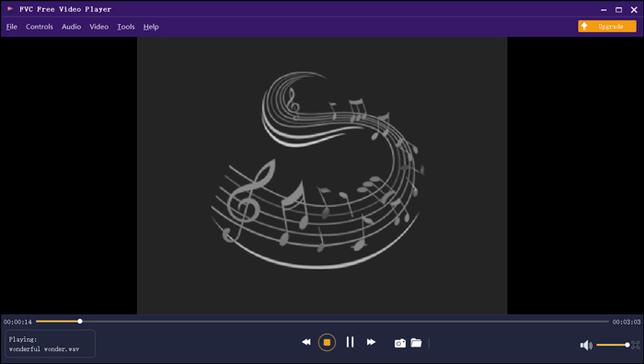Click the rewind button
The image size is (644, 364).
[306, 342]
